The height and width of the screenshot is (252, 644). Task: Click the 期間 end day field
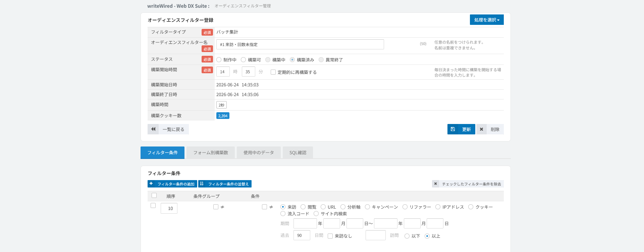point(435,223)
